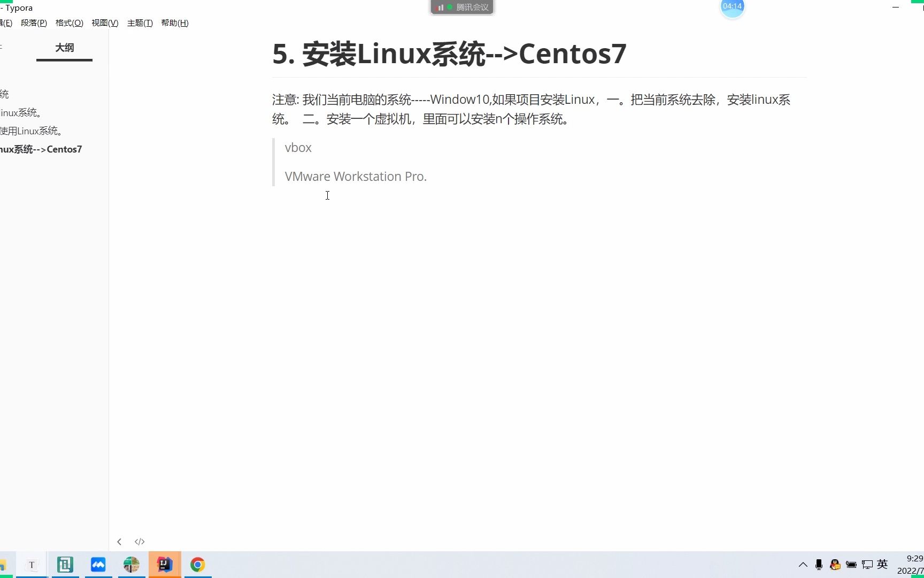Open the 主题(T) menu
The image size is (924, 578).
[140, 23]
